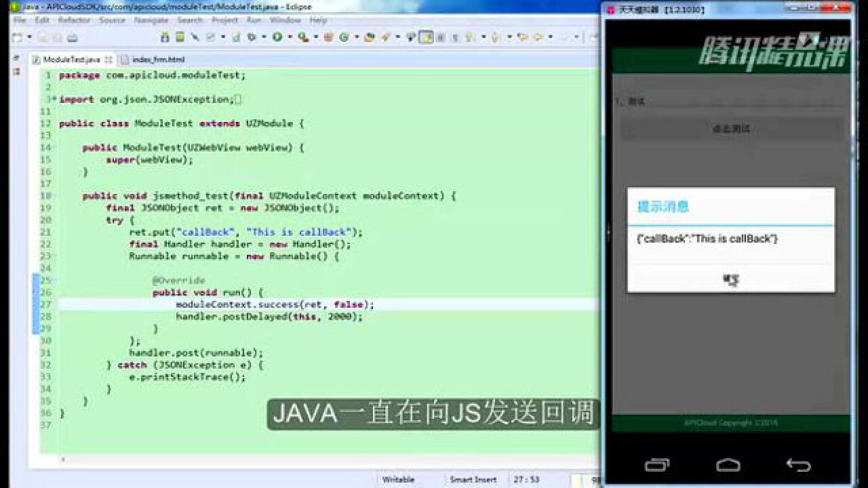Click the Run External Tools icon
868x488 pixels.
coord(302,37)
